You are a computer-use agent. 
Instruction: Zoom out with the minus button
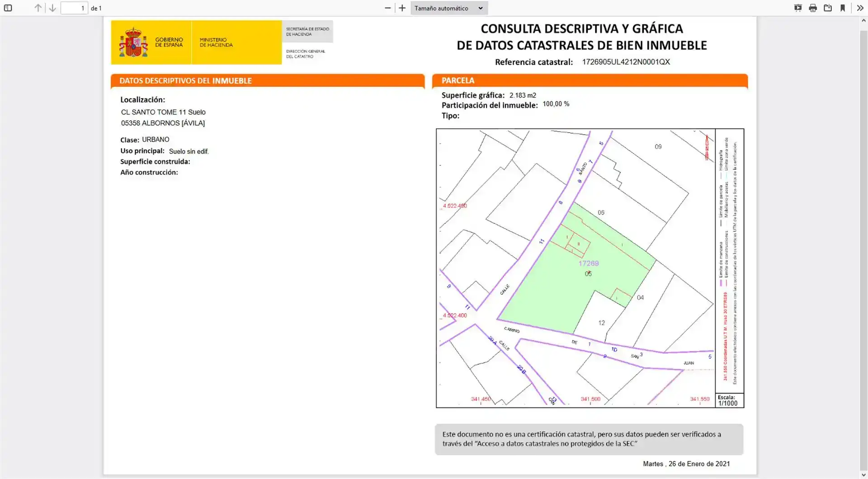click(387, 8)
